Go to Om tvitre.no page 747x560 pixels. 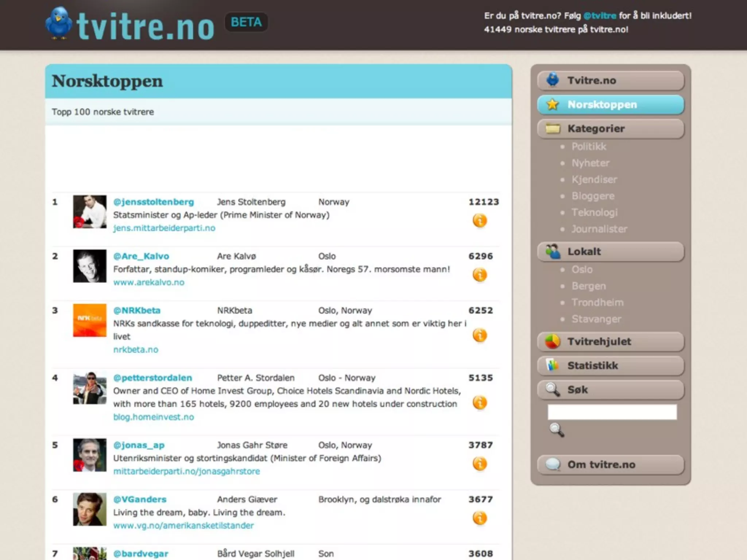click(x=610, y=465)
